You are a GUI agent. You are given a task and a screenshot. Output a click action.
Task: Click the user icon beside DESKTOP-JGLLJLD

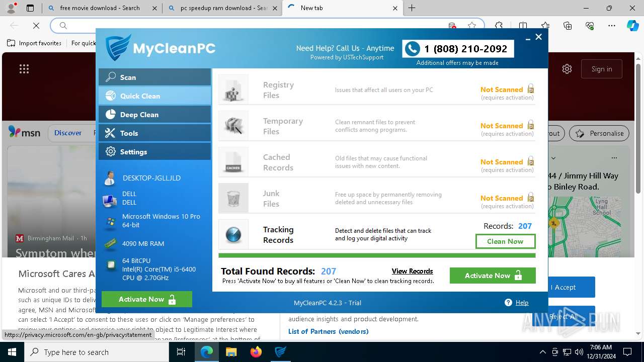coord(109,178)
